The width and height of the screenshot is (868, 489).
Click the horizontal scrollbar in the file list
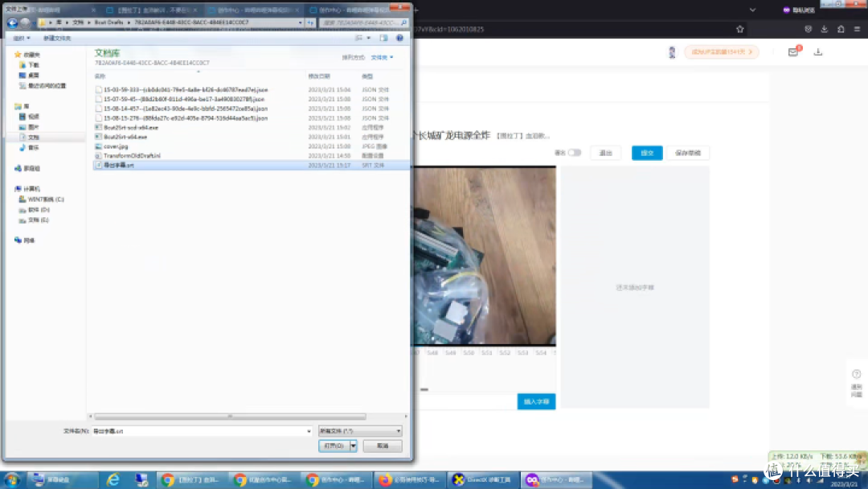click(x=230, y=417)
